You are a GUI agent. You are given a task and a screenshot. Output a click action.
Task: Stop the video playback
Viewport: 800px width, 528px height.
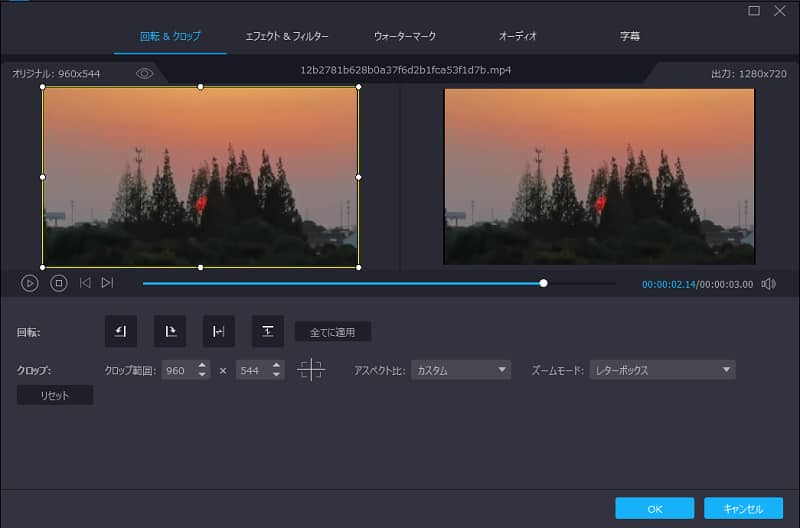59,283
